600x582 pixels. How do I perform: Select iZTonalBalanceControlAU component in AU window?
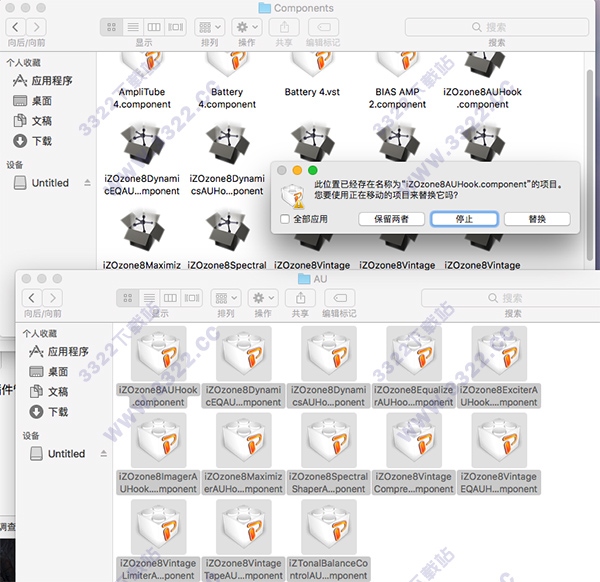coord(329,541)
